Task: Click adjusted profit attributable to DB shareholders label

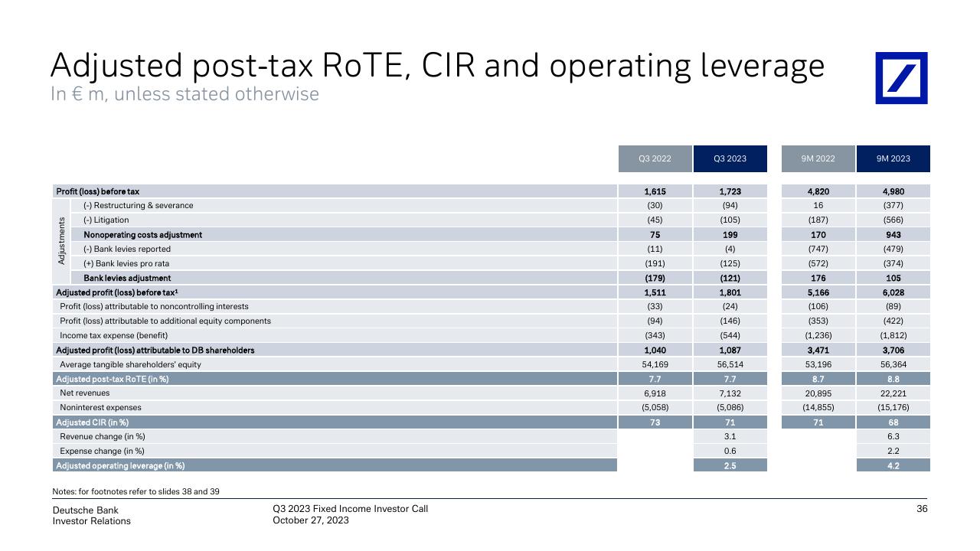Action: tap(155, 350)
